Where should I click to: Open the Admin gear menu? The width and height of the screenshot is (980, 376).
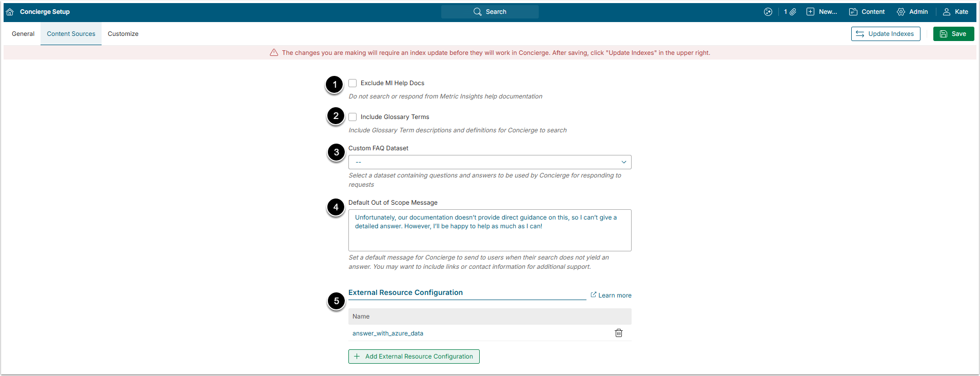tap(912, 12)
